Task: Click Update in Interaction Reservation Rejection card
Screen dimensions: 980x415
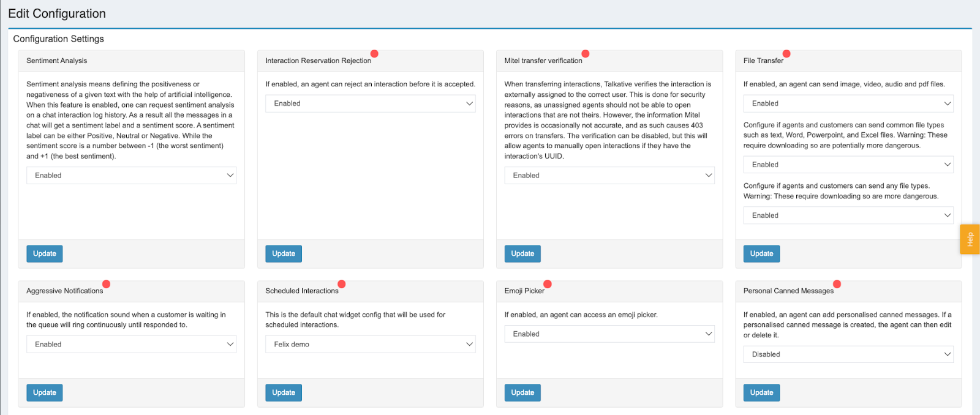Action: [x=284, y=253]
